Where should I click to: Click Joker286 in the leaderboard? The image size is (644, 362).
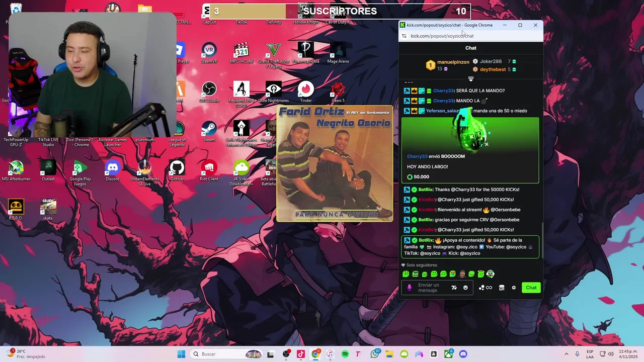[x=491, y=61]
